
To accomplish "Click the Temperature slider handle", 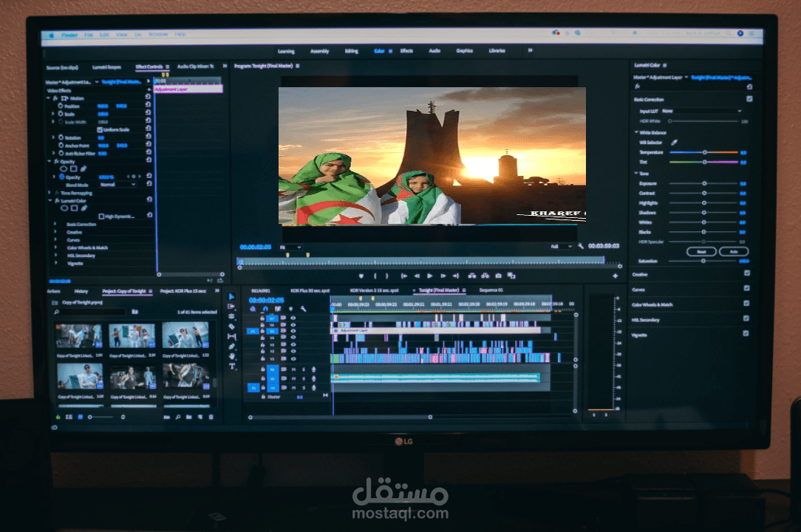I will pos(704,152).
